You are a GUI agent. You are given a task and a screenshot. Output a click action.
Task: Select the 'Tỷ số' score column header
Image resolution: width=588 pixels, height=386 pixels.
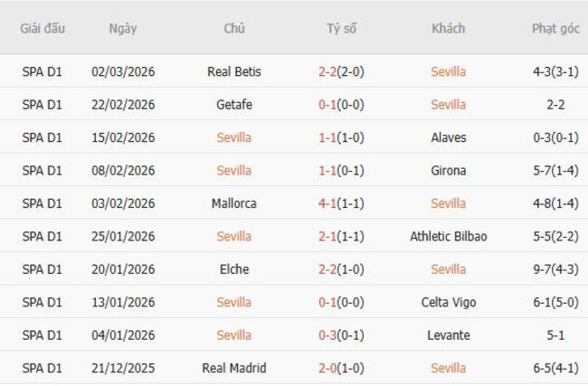click(341, 28)
